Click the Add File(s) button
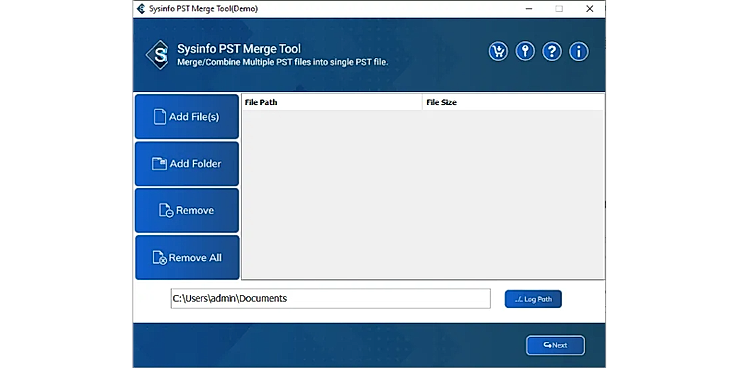The image size is (738, 368). 187,117
